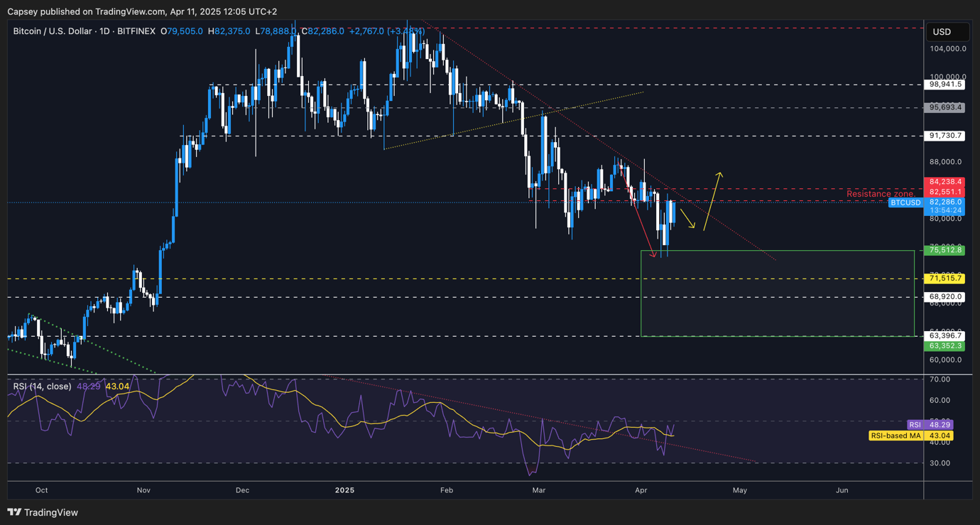Click the gray 95,693.4 price label
This screenshot has height=525, width=980.
(x=946, y=108)
